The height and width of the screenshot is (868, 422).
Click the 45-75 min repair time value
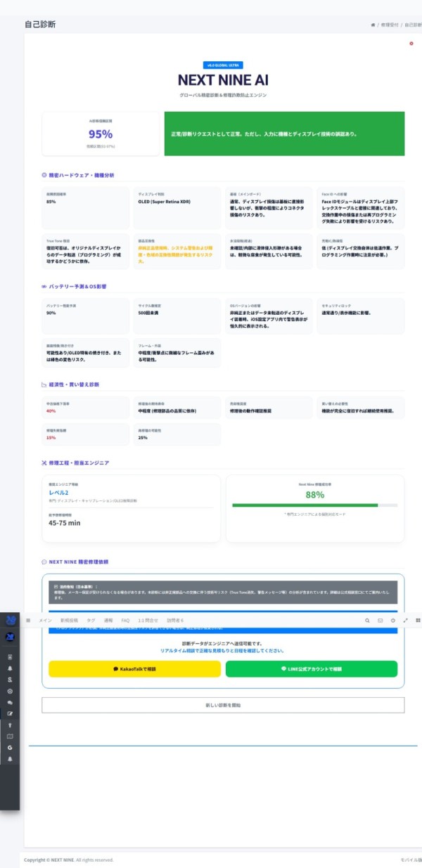click(x=65, y=523)
